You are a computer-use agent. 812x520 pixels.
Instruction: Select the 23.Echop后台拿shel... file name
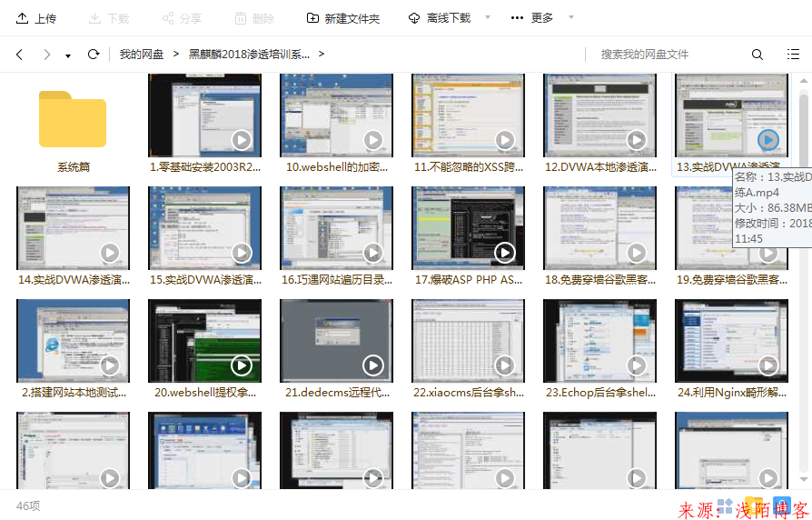pos(600,393)
